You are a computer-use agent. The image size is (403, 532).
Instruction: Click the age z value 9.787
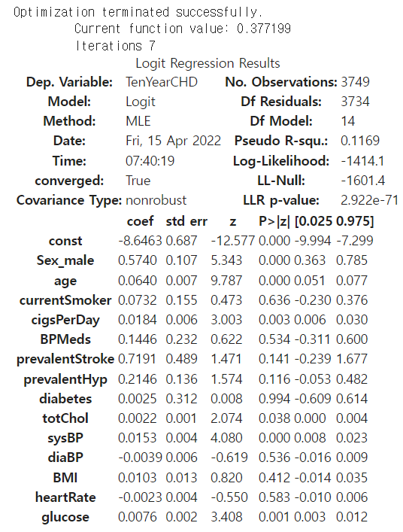[x=226, y=281]
